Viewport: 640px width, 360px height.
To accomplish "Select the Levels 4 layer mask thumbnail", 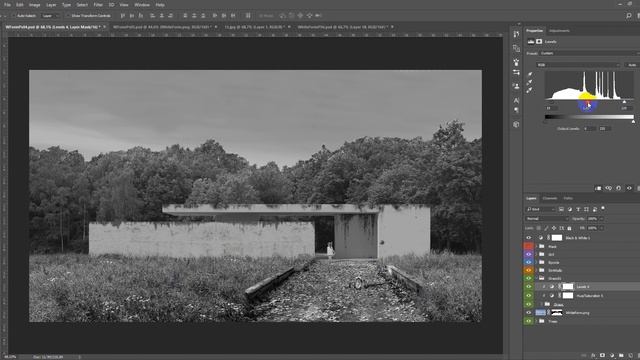I will point(568,287).
